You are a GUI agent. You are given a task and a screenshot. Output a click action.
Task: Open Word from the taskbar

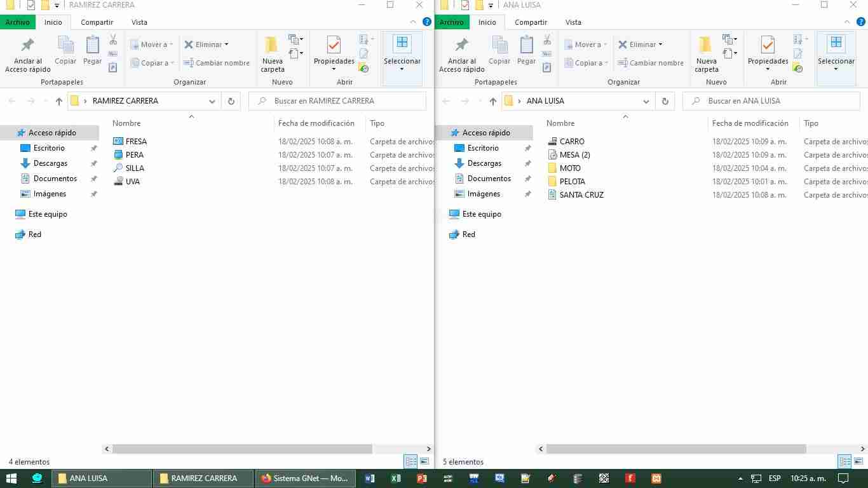coord(370,478)
